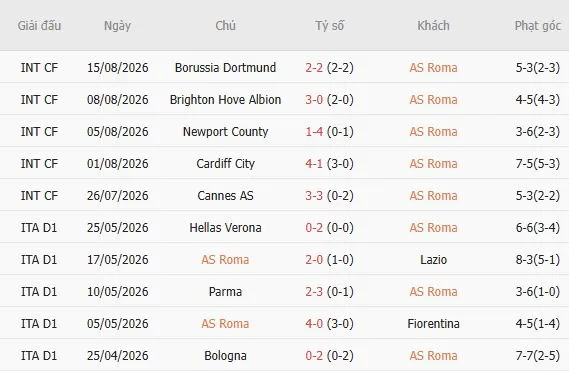Select the 15/08/2026 match date cell
Viewport: 569px width, 372px height.
[118, 68]
